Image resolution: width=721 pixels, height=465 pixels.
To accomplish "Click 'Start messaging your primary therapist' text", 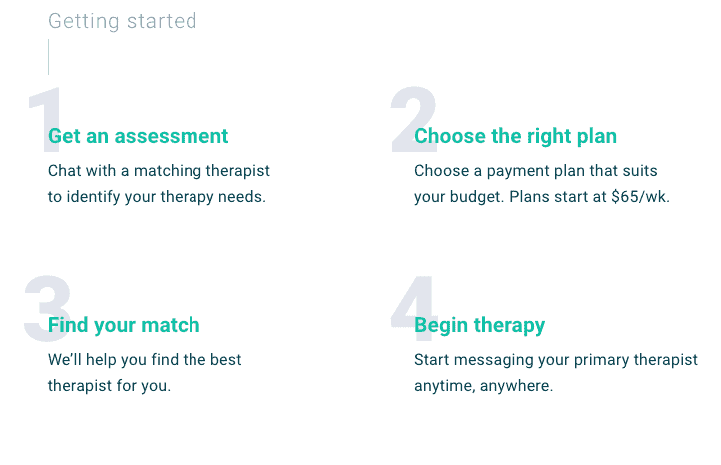I will 556,360.
